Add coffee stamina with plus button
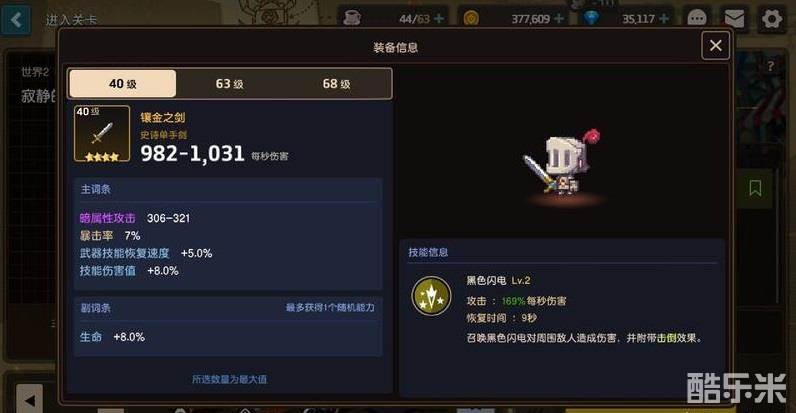The width and height of the screenshot is (796, 413). [439, 19]
